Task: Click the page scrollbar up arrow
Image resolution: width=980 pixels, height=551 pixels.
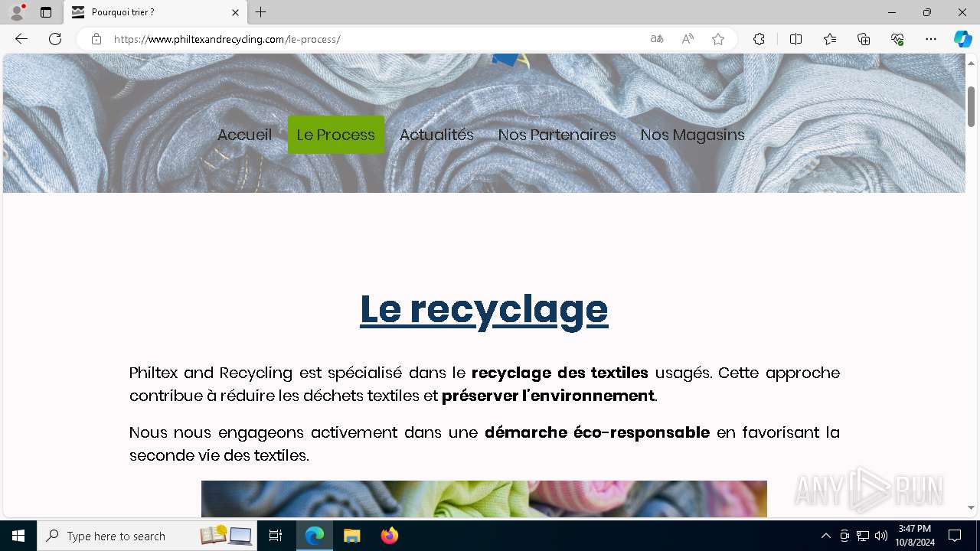Action: click(x=971, y=63)
